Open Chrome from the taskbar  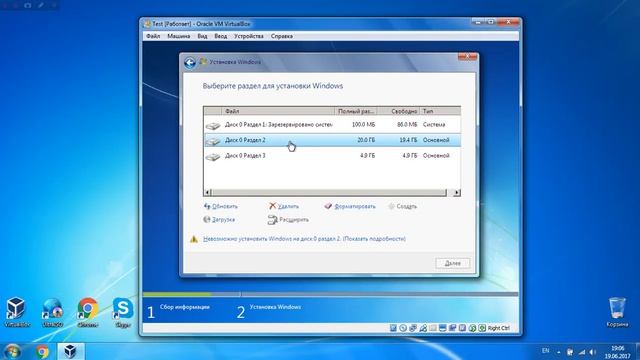(42, 351)
